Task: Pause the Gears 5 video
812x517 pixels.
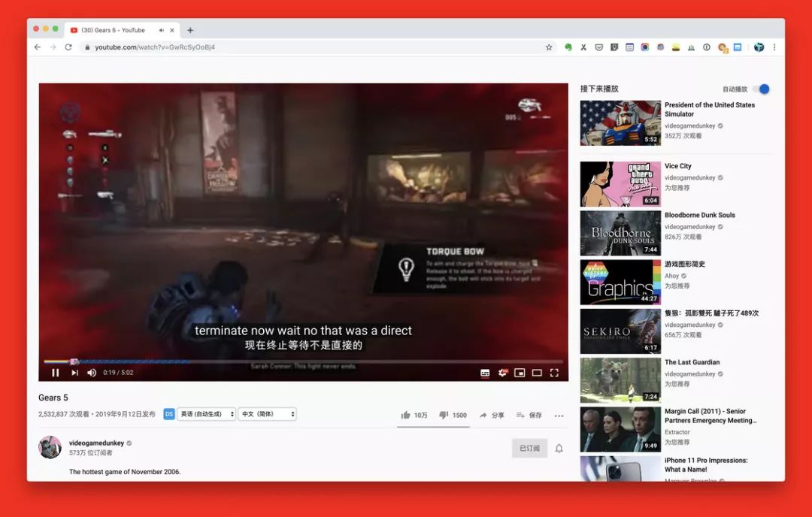Action: (56, 373)
